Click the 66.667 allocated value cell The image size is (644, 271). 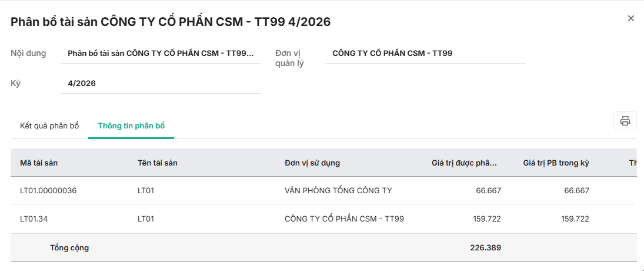488,190
